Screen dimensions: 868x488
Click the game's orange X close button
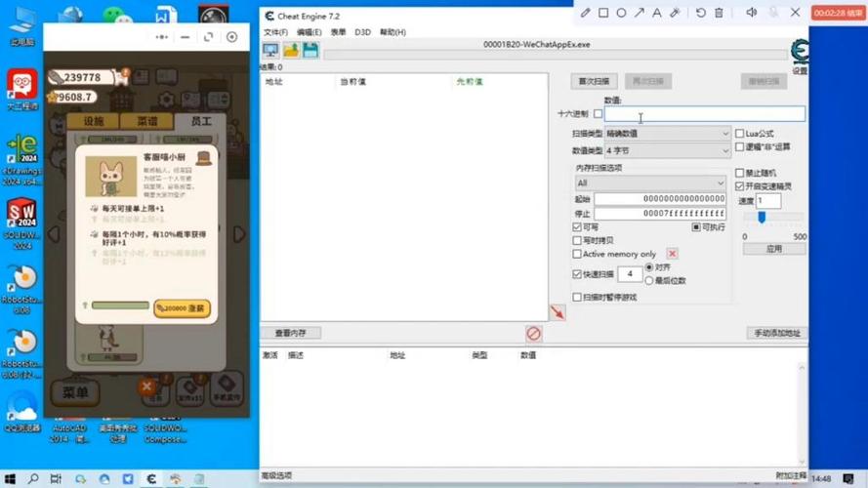(x=146, y=386)
